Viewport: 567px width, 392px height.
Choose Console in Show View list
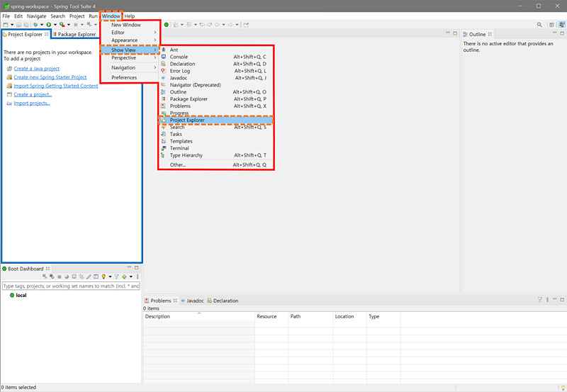point(216,57)
